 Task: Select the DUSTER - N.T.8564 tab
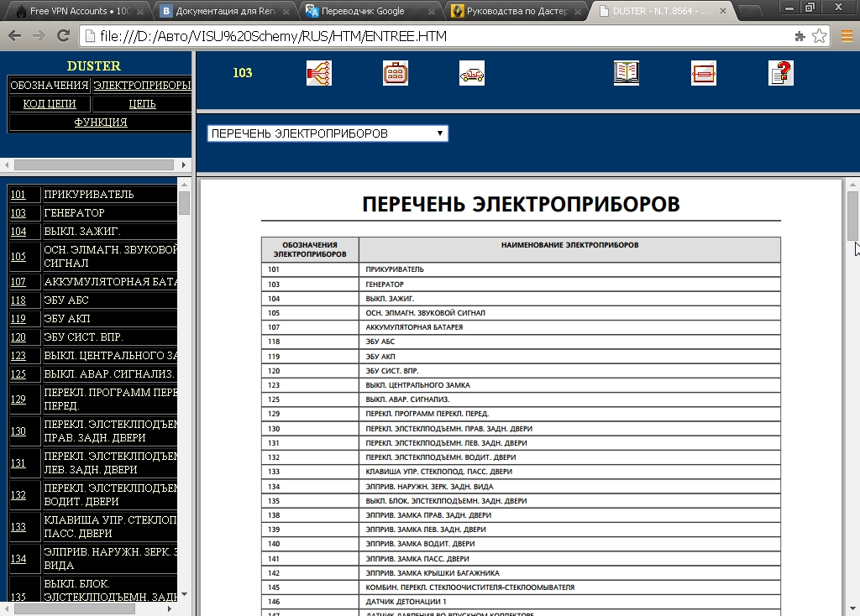point(660,11)
